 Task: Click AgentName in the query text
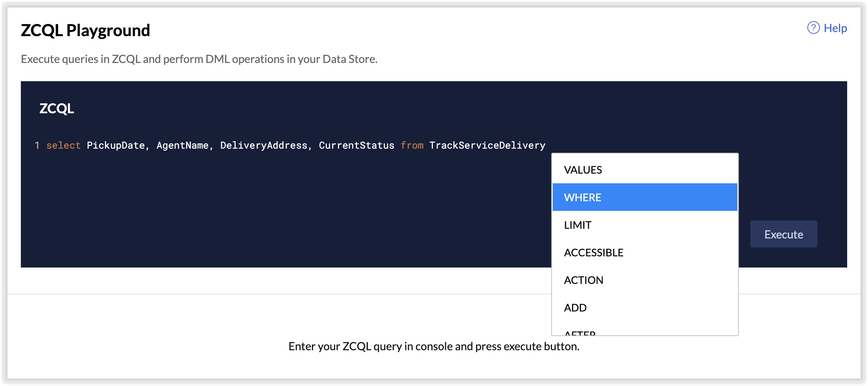tap(182, 145)
